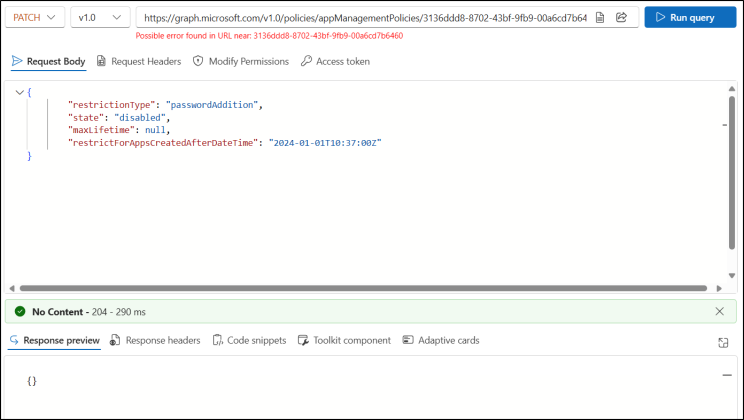Switch to the Request Body tab
Viewport: 744px width, 420px height.
click(x=48, y=61)
